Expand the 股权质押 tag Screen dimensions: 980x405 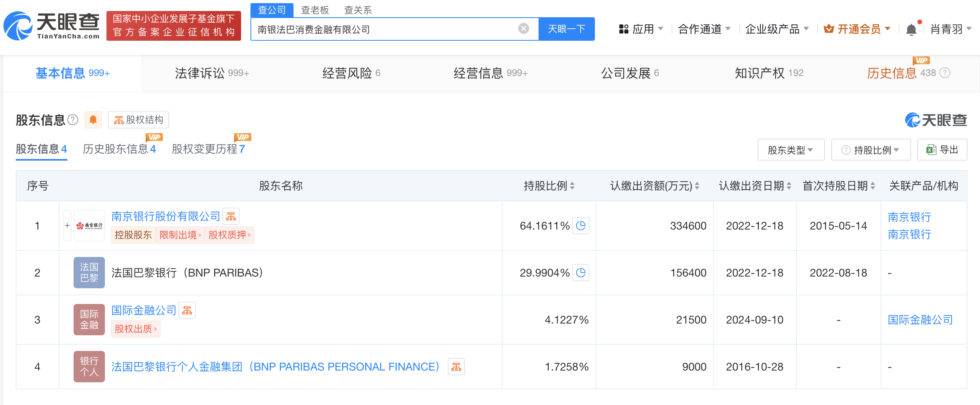(229, 235)
